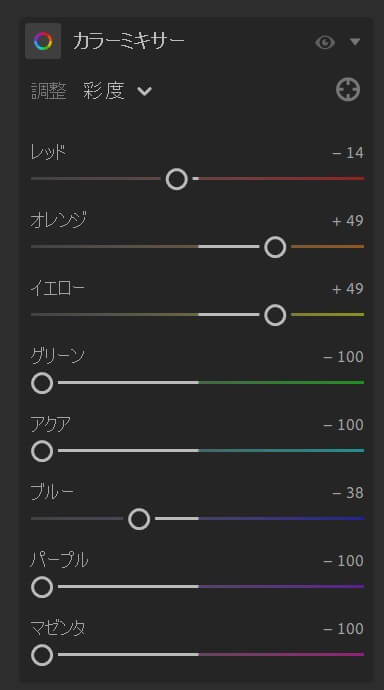The width and height of the screenshot is (384, 690).
Task: Click the オレンジ slider handle
Action: [275, 247]
